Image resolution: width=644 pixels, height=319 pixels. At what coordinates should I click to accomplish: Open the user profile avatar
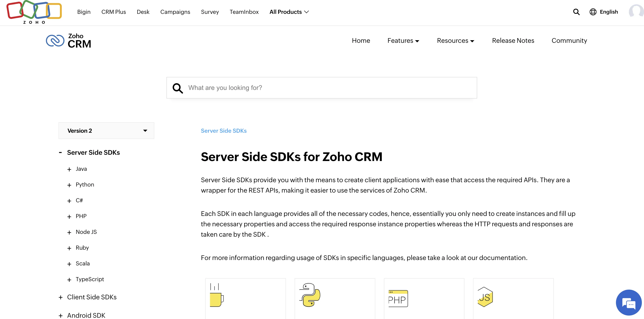pos(636,11)
